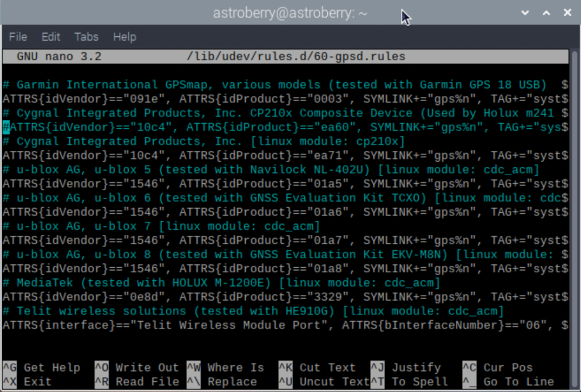Click the terminal vertical scrollbar
Image resolution: width=581 pixels, height=392 pixels.
pyautogui.click(x=574, y=218)
